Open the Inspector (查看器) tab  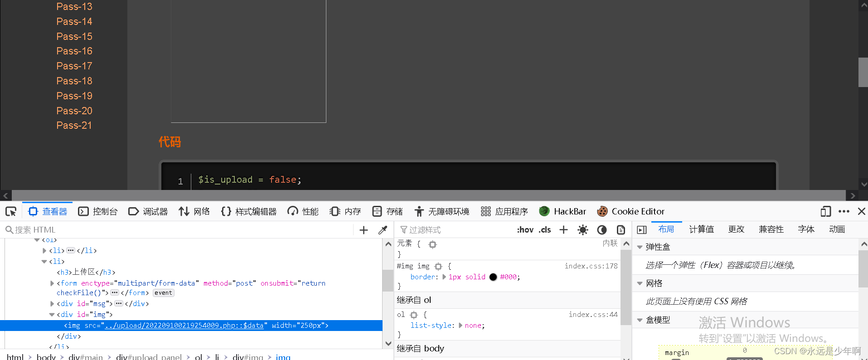point(48,211)
